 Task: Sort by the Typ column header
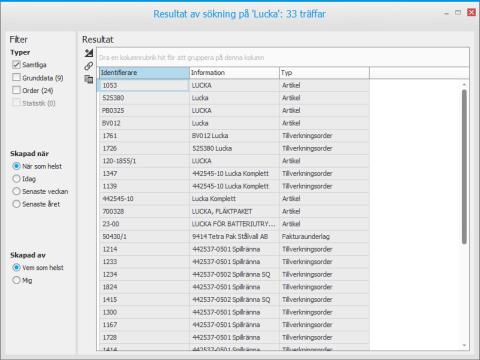point(324,73)
